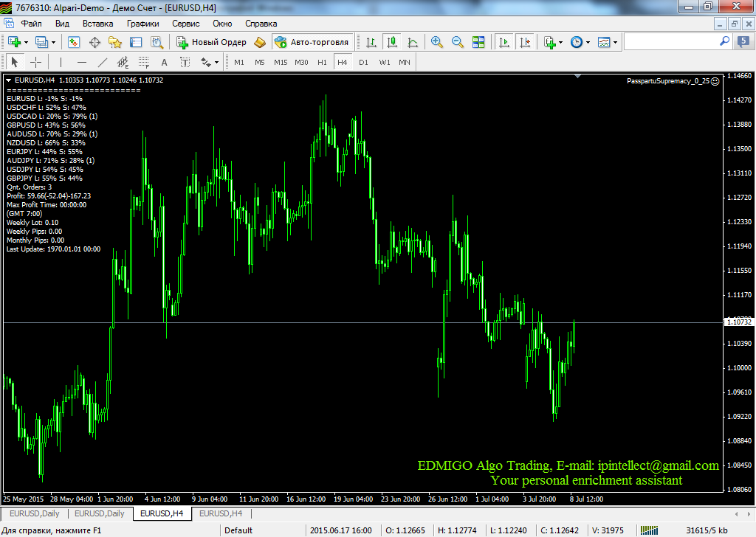Select the horizontal line drawing tool

[x=82, y=62]
